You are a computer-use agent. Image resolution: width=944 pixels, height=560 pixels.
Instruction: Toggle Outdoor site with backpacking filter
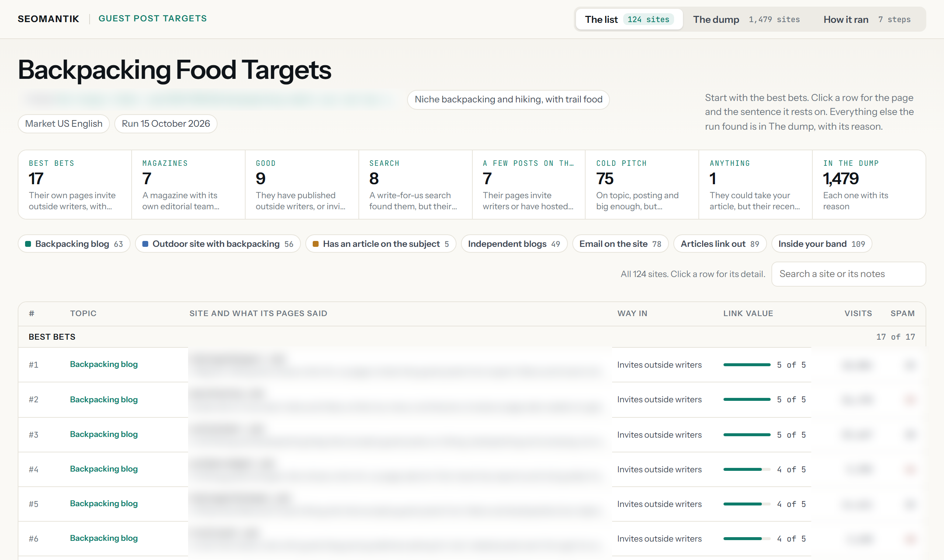coord(218,244)
